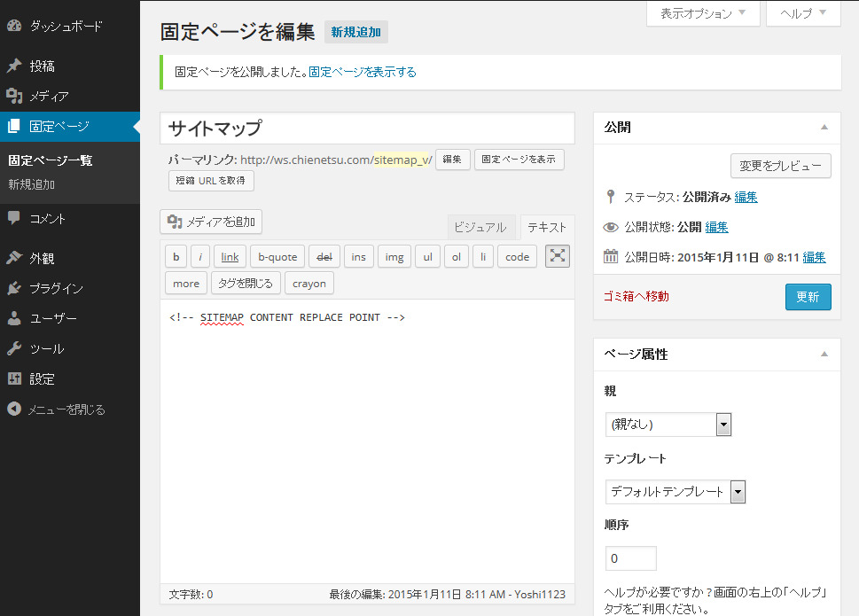
Task: Click the ゴミ箱へ移動 link
Action: [636, 296]
